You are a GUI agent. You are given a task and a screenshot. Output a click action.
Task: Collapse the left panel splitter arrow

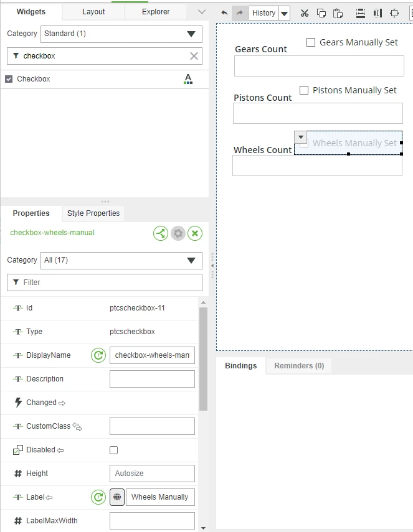click(212, 266)
